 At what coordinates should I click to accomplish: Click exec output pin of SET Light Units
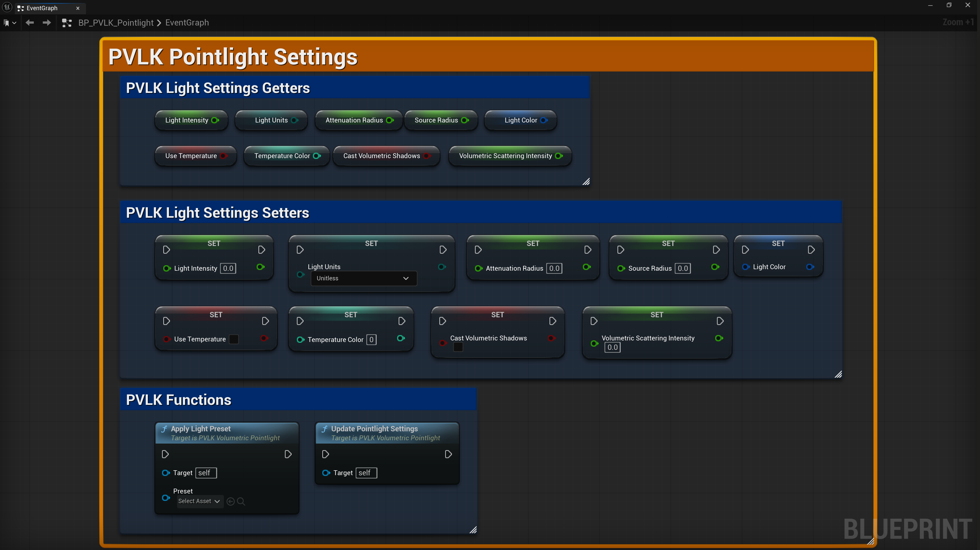tap(443, 250)
